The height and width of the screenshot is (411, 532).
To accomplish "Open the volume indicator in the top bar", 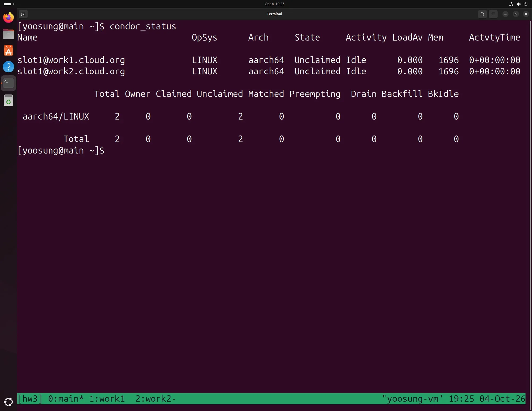I will [518, 4].
